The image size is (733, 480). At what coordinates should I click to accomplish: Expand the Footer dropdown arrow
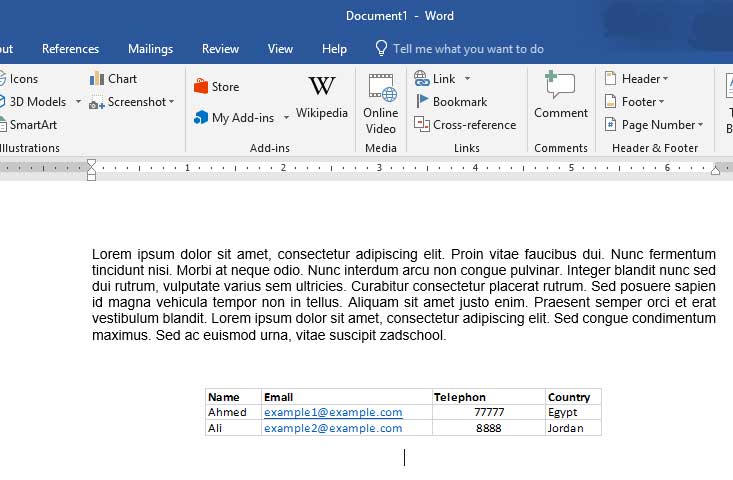tap(661, 101)
